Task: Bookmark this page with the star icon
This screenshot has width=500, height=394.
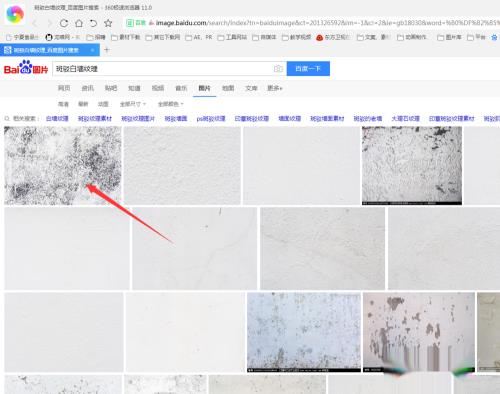Action: point(108,23)
